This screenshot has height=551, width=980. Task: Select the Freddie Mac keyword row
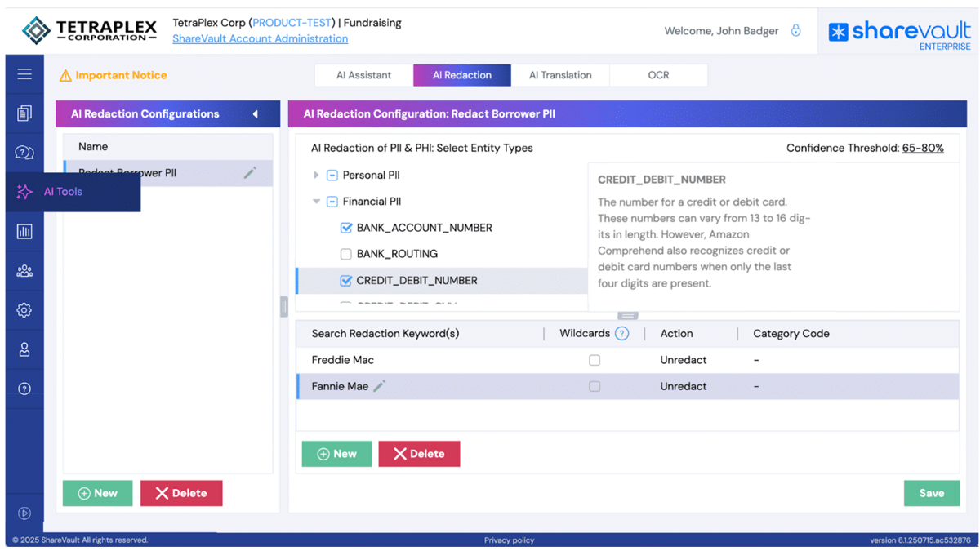click(627, 360)
